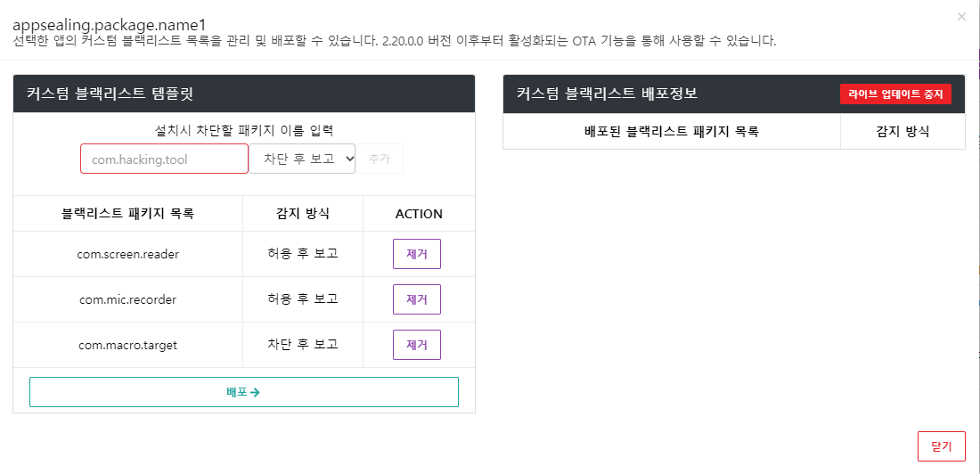Viewport: 980px width, 474px height.
Task: Click the 추가 add button
Action: (380, 159)
